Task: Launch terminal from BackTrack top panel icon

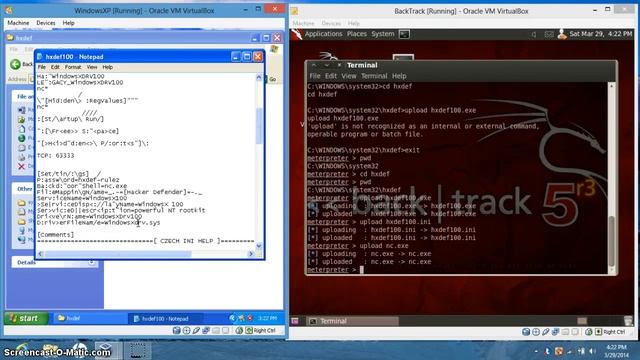Action: point(404,34)
